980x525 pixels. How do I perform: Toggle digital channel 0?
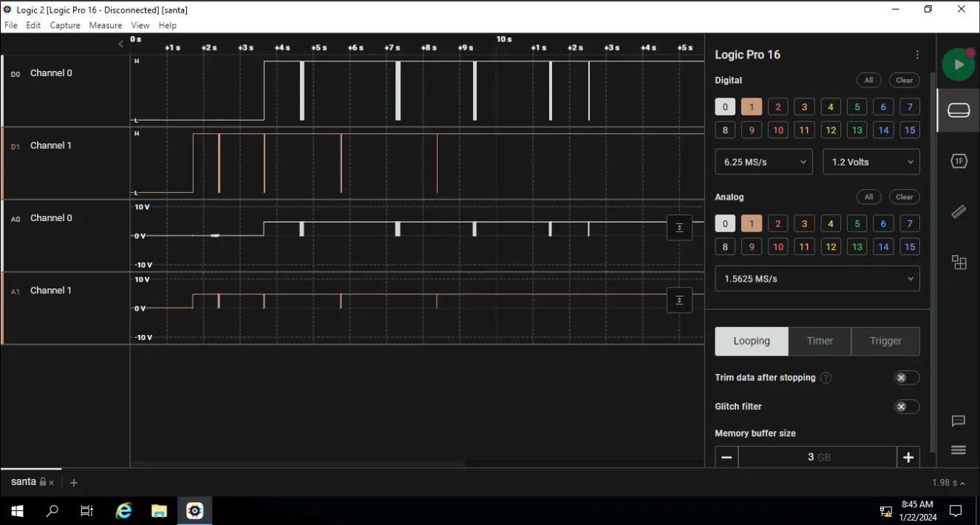pyautogui.click(x=725, y=107)
